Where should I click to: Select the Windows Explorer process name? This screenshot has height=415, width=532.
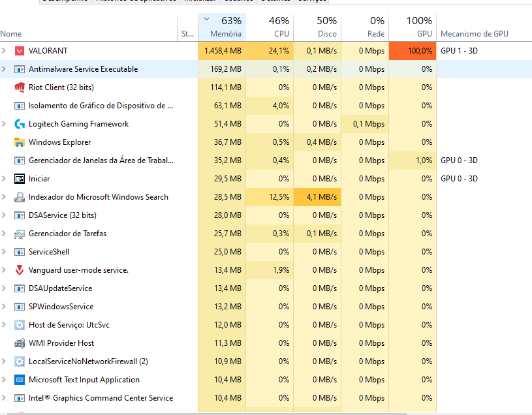[59, 142]
